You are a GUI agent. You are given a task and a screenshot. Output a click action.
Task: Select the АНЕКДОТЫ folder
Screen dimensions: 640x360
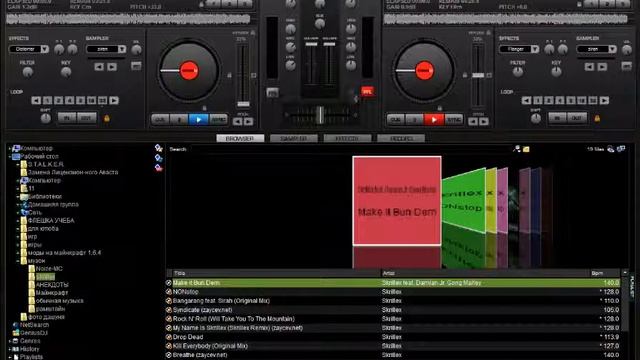[52, 284]
